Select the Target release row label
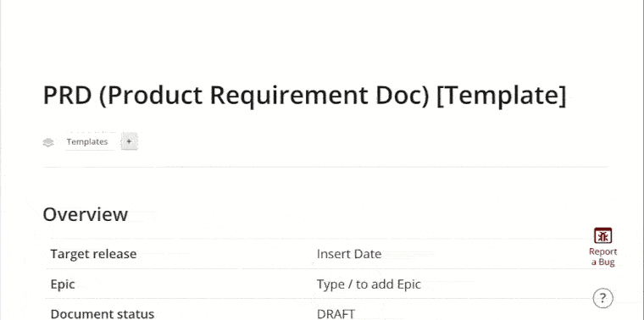 [93, 254]
